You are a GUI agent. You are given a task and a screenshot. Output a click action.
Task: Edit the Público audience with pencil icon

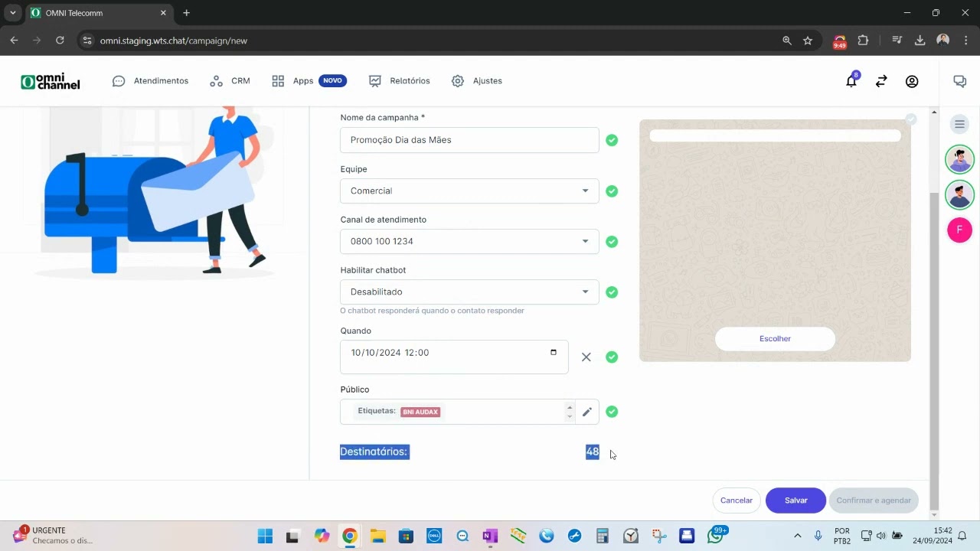(x=587, y=412)
